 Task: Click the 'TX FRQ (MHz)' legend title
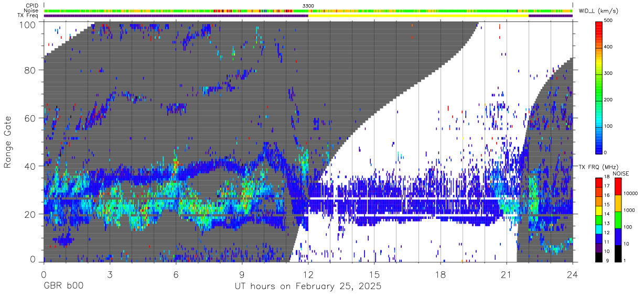tap(598, 167)
